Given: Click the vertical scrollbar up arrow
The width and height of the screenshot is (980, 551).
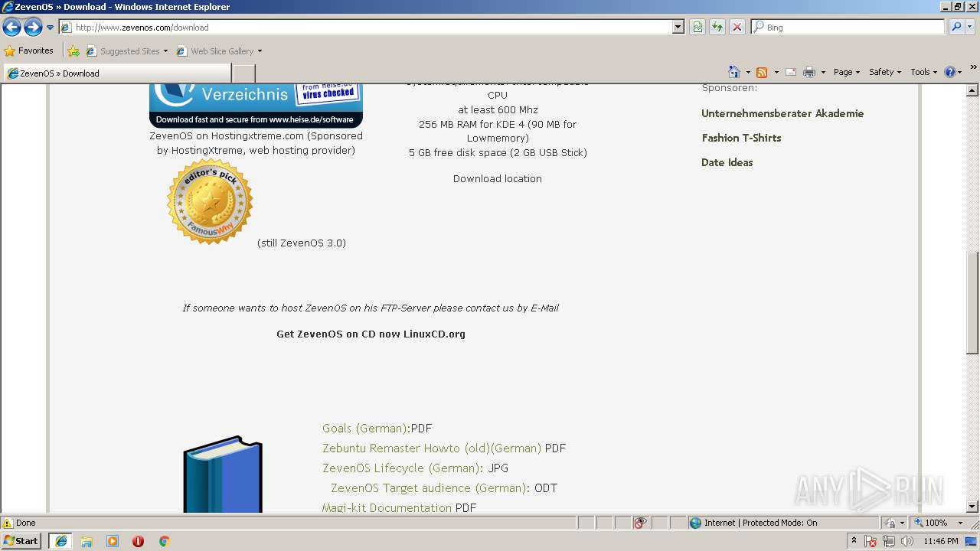Looking at the screenshot, I should pyautogui.click(x=973, y=90).
